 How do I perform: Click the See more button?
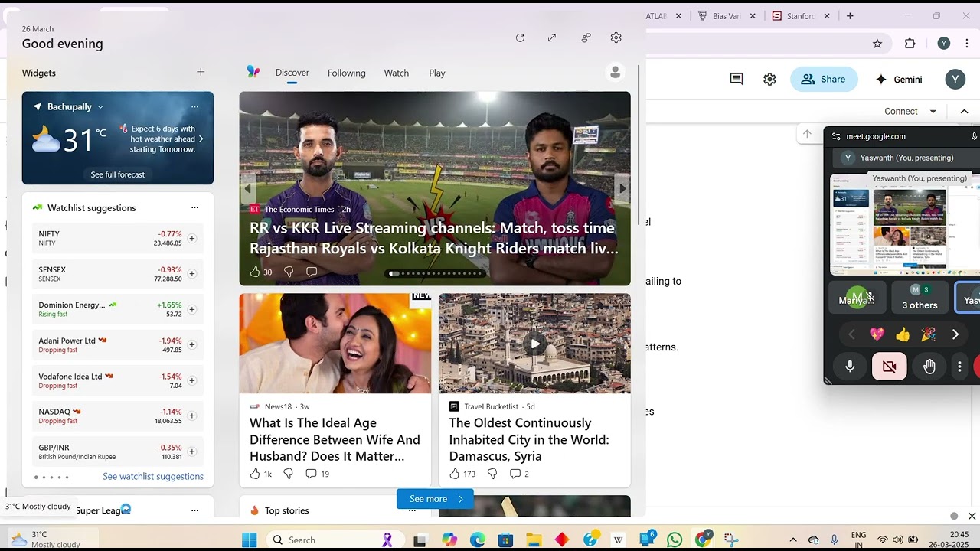(435, 499)
